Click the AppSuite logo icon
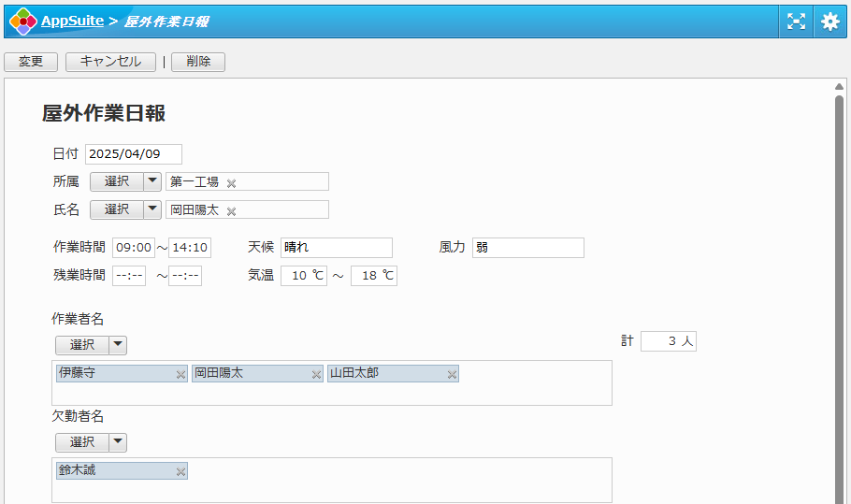851x504 pixels. coord(22,21)
